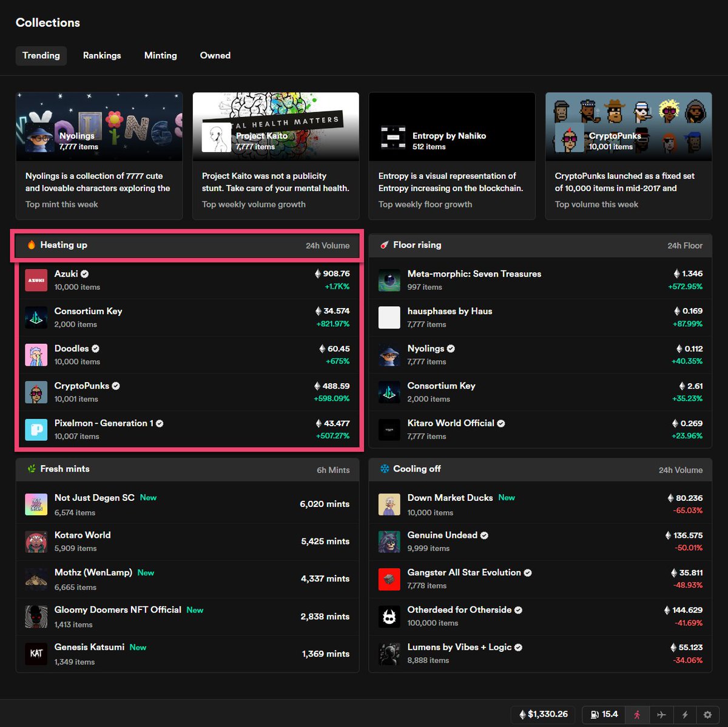Click the CryptoPunks avatar in Heating up list
This screenshot has height=727, width=728.
coord(36,392)
